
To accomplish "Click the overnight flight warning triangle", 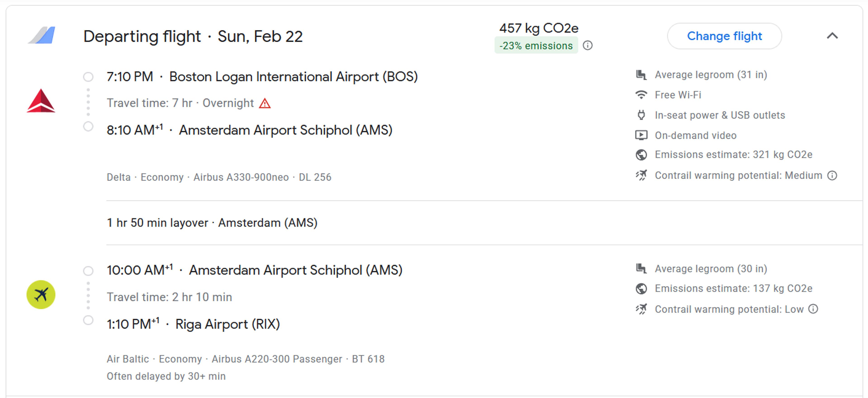I will [x=265, y=104].
